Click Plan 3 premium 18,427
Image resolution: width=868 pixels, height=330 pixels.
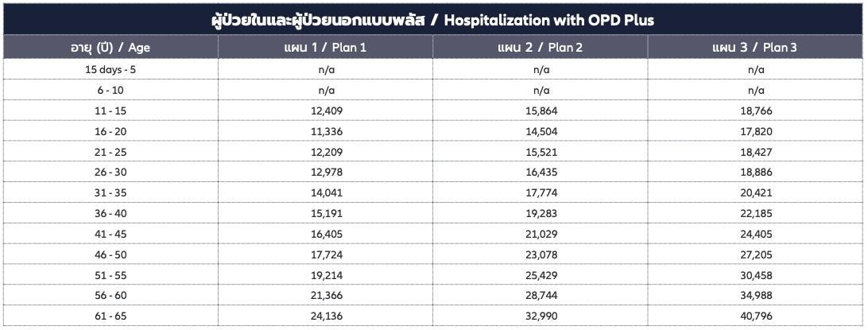pos(756,152)
